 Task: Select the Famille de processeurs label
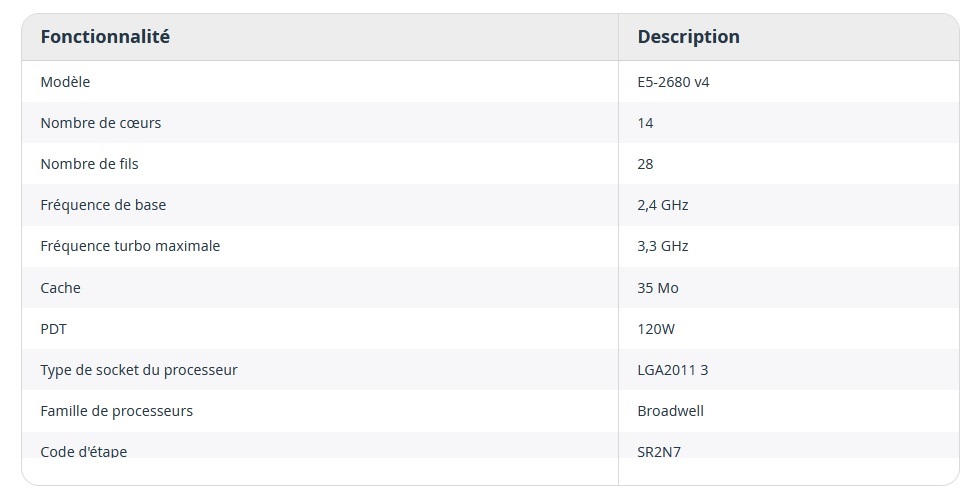[116, 411]
